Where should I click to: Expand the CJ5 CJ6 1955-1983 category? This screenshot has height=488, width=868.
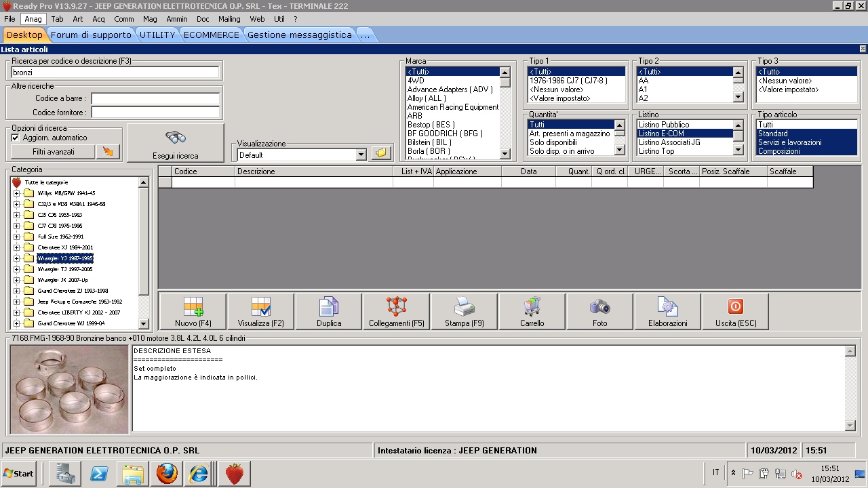17,215
